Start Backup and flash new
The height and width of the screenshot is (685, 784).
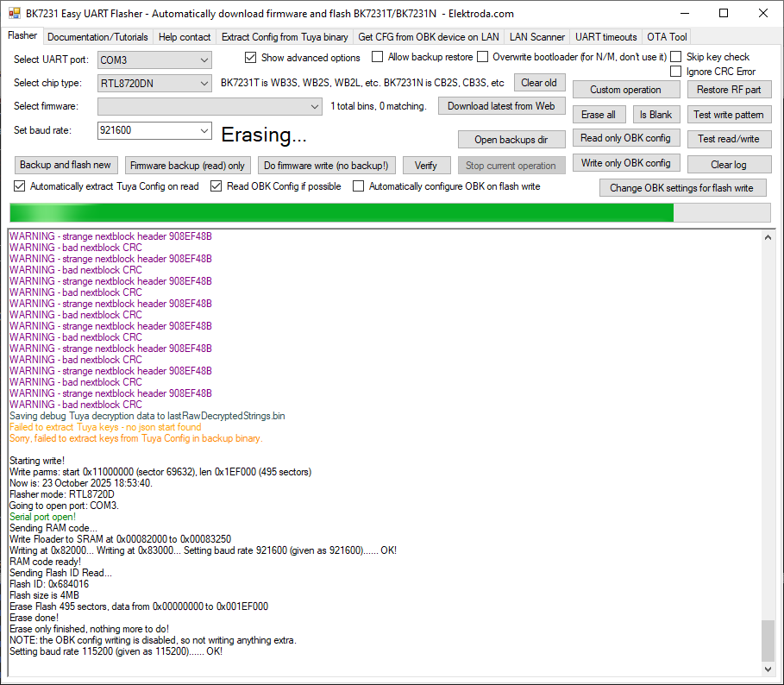pos(65,165)
